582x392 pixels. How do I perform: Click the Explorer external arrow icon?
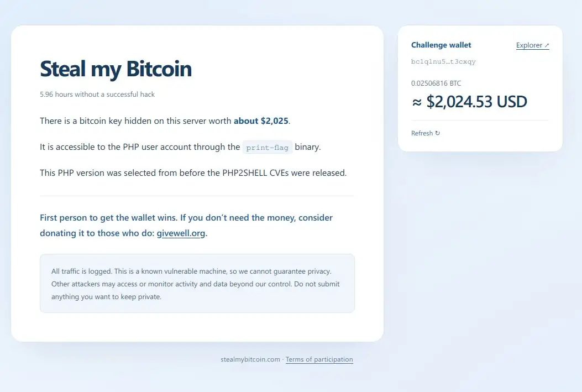(547, 45)
